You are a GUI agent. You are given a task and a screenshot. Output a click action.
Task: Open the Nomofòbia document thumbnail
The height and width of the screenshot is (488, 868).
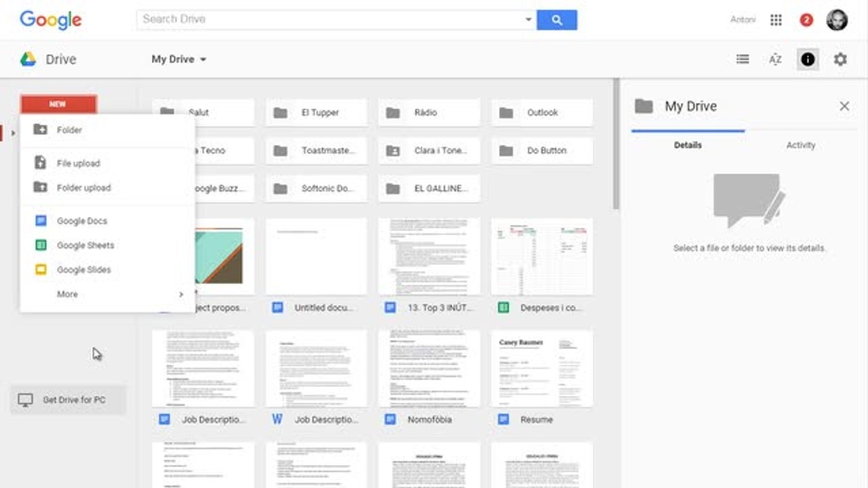pos(429,368)
